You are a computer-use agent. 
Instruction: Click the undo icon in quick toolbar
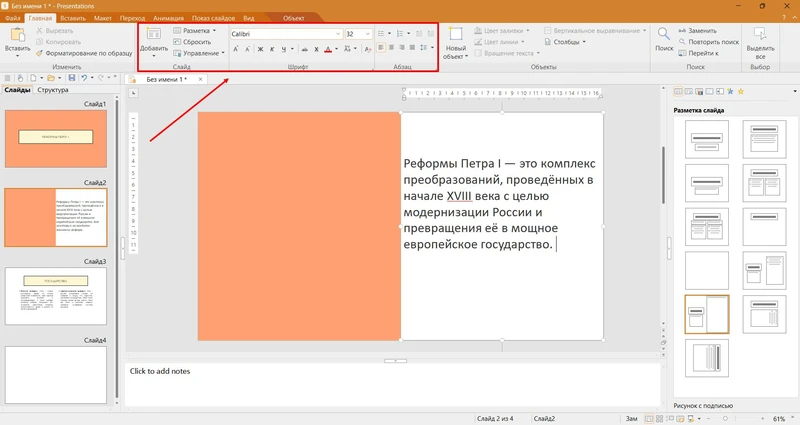(x=84, y=78)
